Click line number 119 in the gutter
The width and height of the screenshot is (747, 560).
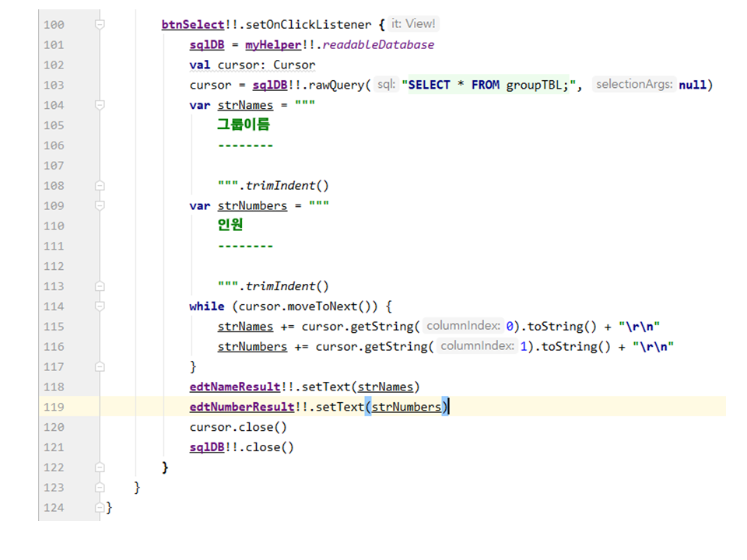(x=54, y=407)
